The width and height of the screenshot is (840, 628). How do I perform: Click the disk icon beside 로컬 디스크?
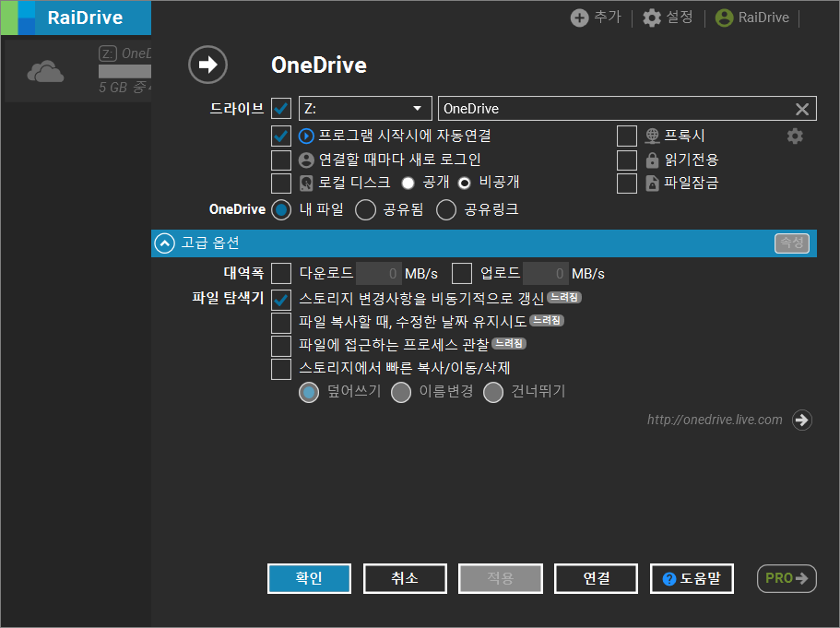click(306, 184)
